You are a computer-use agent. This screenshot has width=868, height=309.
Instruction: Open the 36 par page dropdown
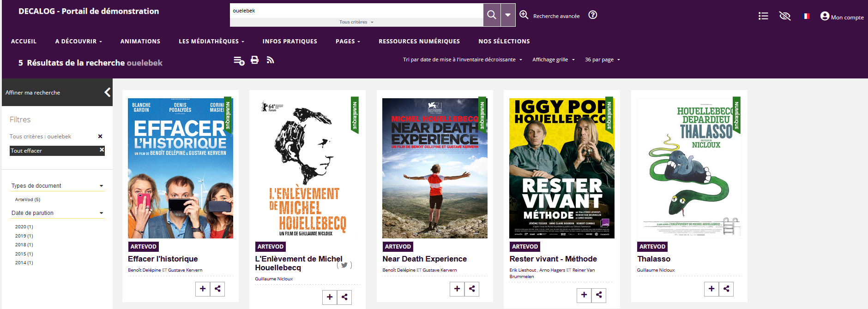(x=602, y=59)
